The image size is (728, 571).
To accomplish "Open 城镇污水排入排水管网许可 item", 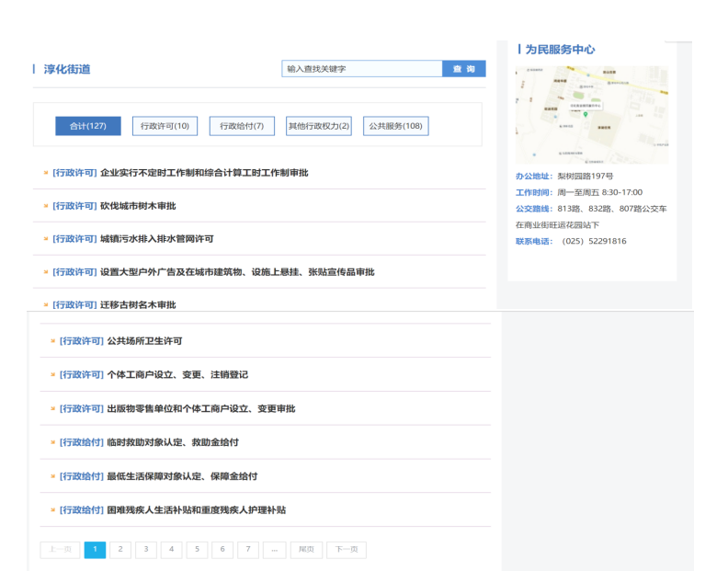I will click(157, 239).
